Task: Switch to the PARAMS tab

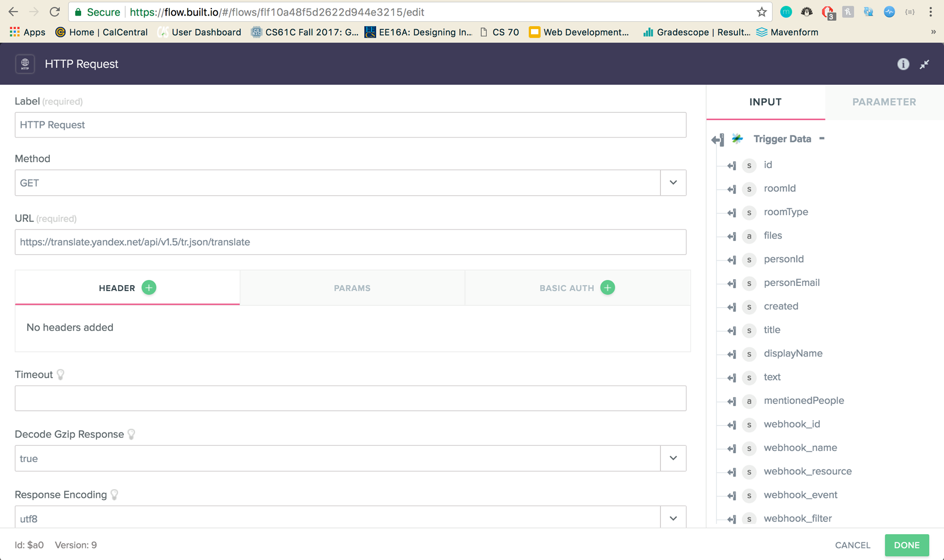Action: pos(352,288)
